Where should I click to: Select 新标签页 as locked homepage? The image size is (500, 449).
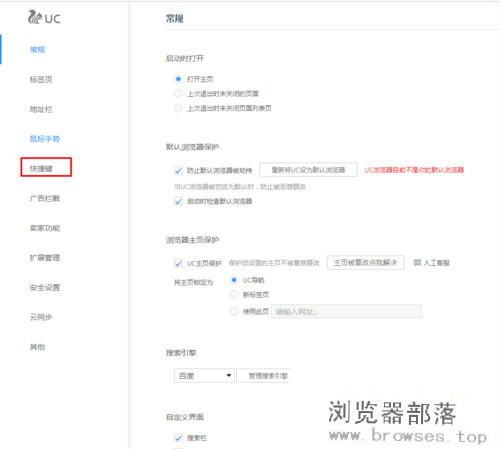[x=234, y=294]
